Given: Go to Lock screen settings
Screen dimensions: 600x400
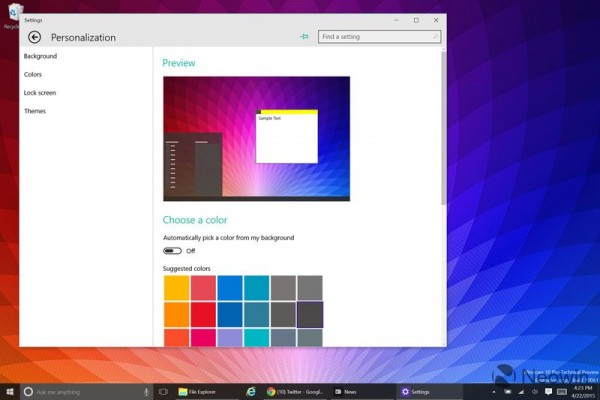Looking at the screenshot, I should click(40, 93).
